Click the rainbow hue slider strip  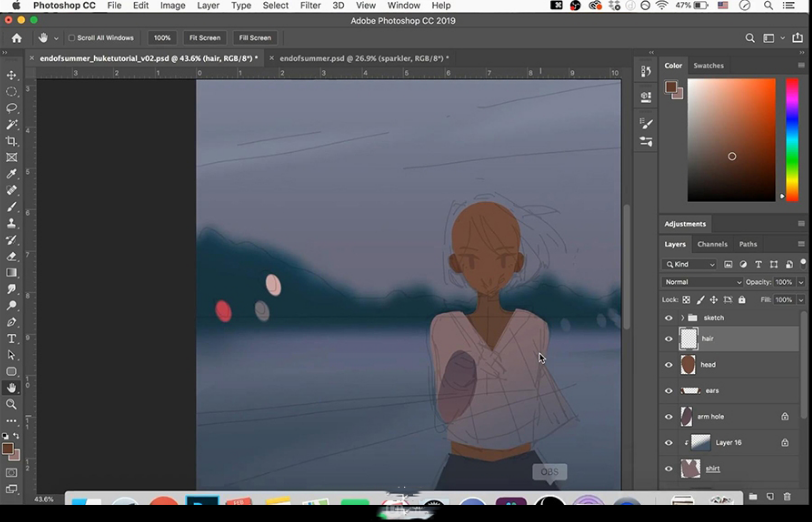(x=792, y=140)
